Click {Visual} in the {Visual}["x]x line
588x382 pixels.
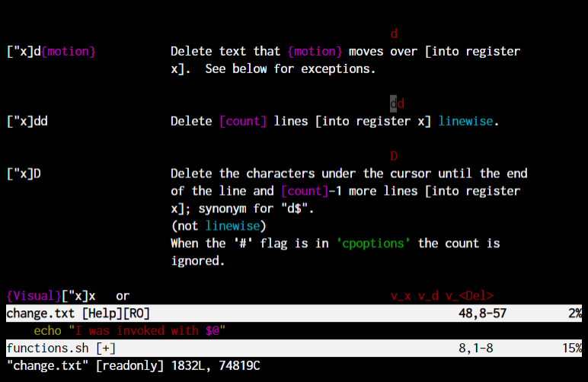pyautogui.click(x=34, y=296)
